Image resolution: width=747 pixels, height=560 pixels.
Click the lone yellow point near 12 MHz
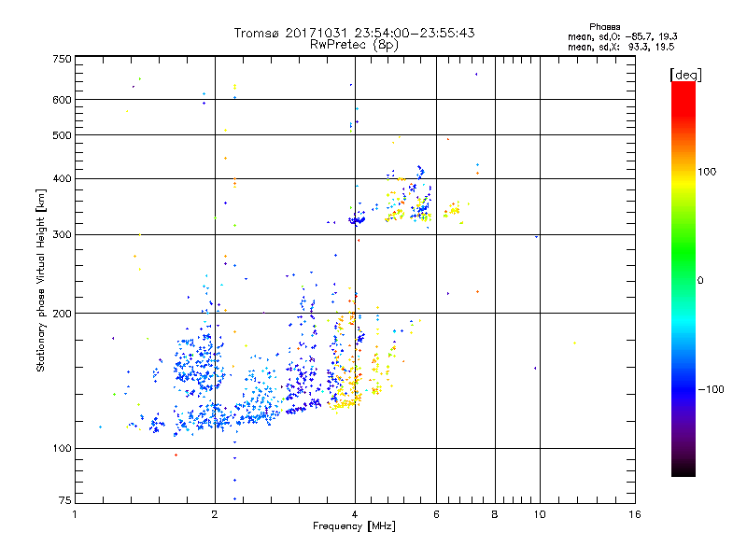point(574,343)
